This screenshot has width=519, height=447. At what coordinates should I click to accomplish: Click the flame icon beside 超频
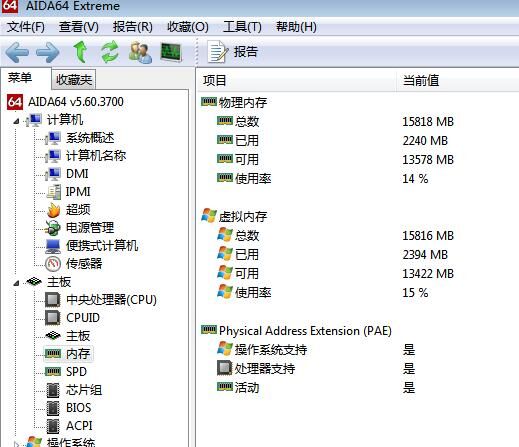coord(53,210)
